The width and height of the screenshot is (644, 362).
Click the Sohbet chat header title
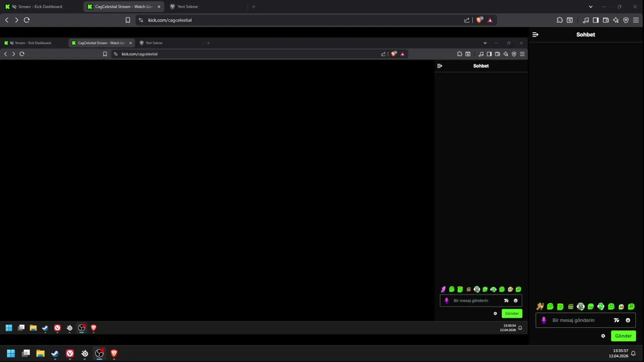tap(586, 35)
